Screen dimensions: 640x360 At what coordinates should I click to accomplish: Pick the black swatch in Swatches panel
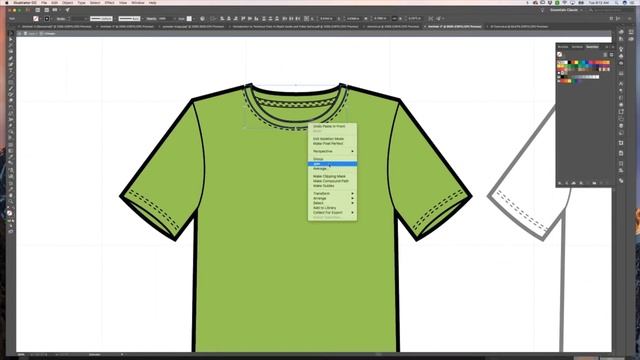[x=570, y=62]
